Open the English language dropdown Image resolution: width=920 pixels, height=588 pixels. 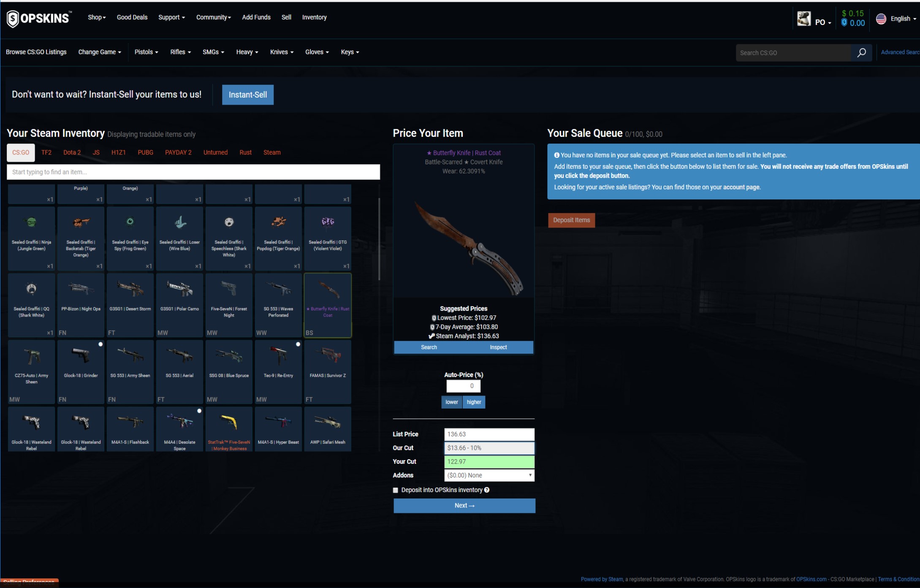(903, 19)
